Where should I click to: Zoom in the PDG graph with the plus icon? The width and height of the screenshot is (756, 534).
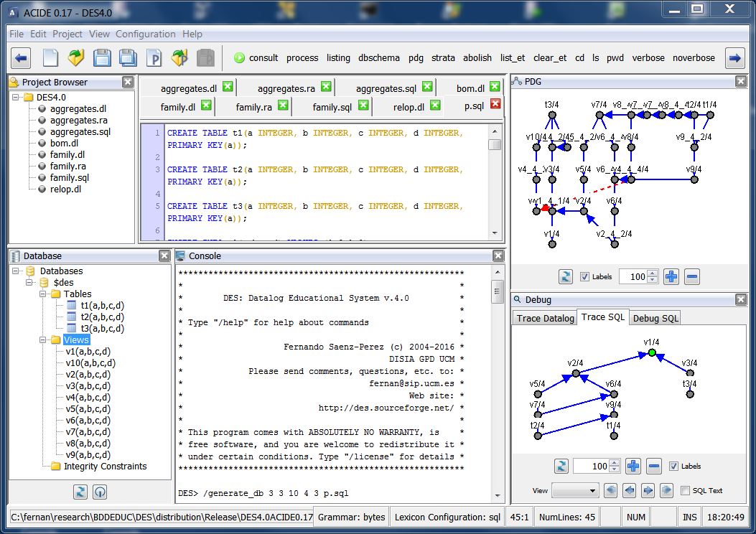(671, 276)
